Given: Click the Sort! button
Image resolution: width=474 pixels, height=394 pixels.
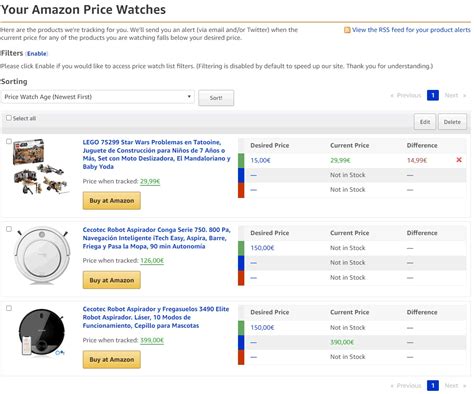Looking at the screenshot, I should pos(216,98).
